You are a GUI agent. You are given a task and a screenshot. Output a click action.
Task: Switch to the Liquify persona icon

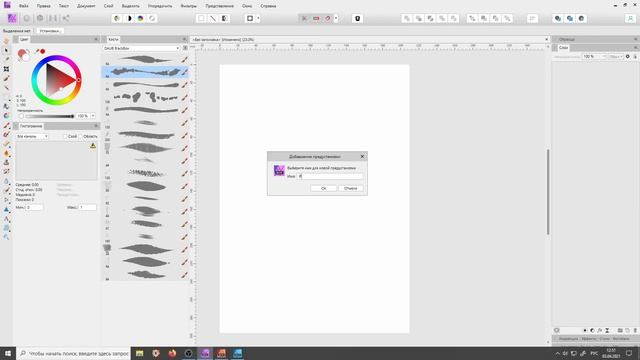[27, 18]
